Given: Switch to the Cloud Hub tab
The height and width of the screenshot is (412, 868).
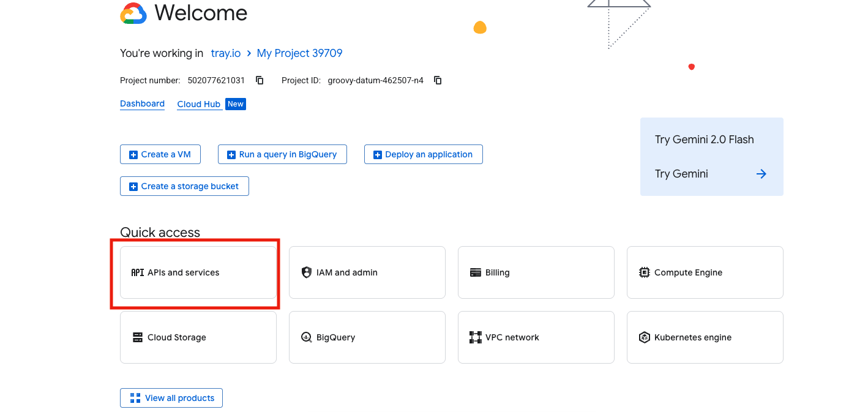Looking at the screenshot, I should (200, 103).
